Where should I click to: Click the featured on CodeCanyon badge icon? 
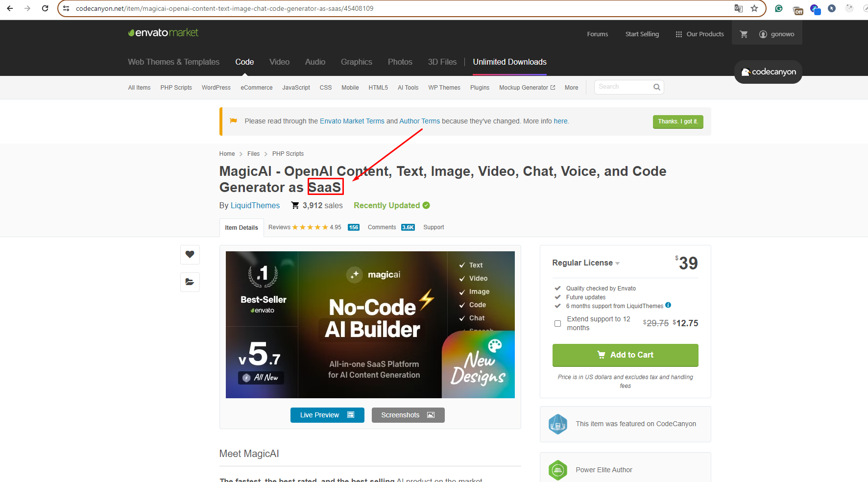pyautogui.click(x=558, y=424)
